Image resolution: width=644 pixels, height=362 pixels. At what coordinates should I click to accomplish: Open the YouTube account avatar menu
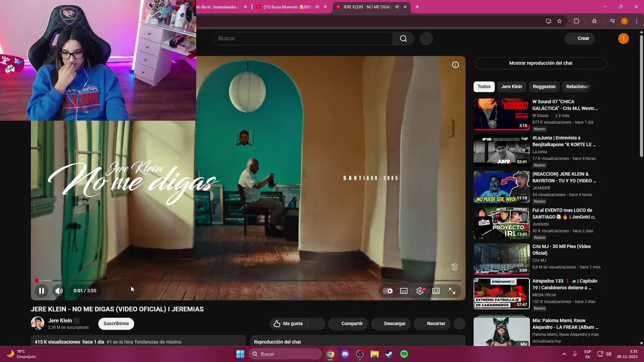click(623, 39)
